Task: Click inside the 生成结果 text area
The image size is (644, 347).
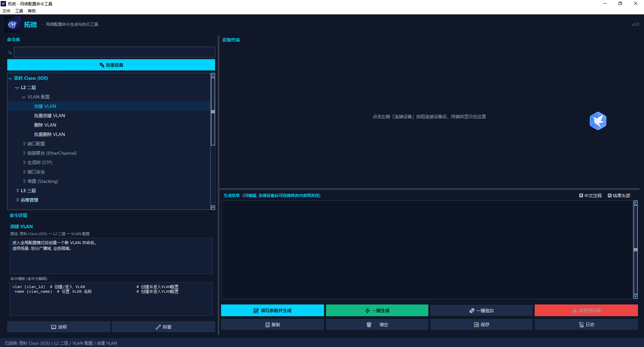Action: (427, 250)
